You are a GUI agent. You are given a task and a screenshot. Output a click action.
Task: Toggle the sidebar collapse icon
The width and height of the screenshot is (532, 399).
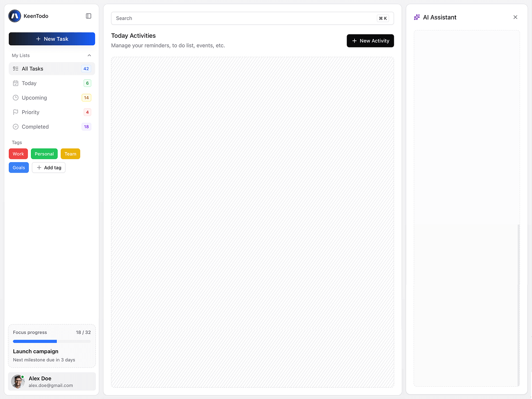[89, 16]
